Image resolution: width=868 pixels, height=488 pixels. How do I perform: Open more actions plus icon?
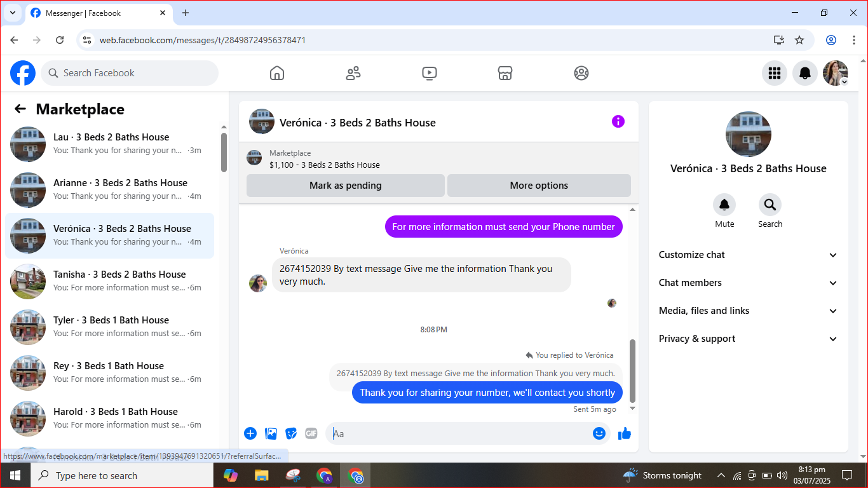250,433
